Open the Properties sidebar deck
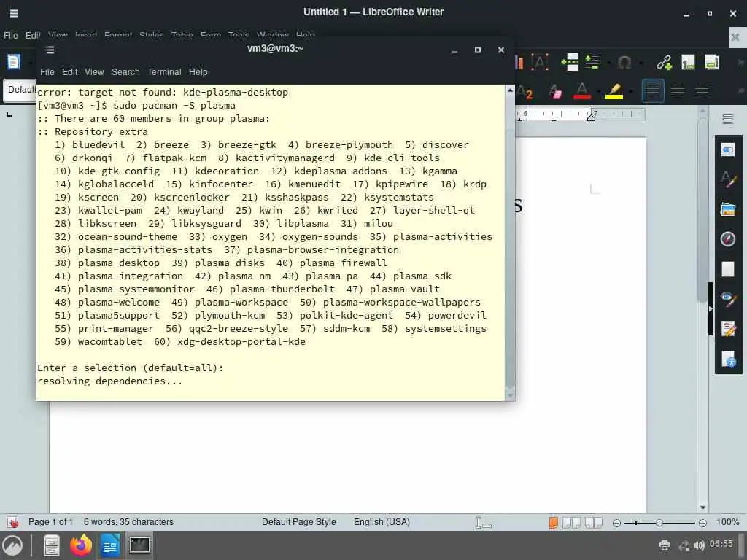747x560 pixels. 728,150
